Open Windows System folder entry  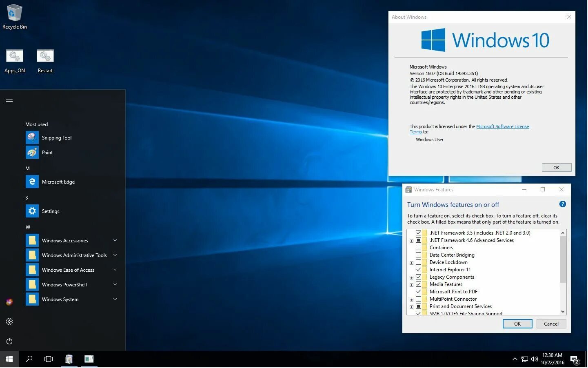pos(71,299)
